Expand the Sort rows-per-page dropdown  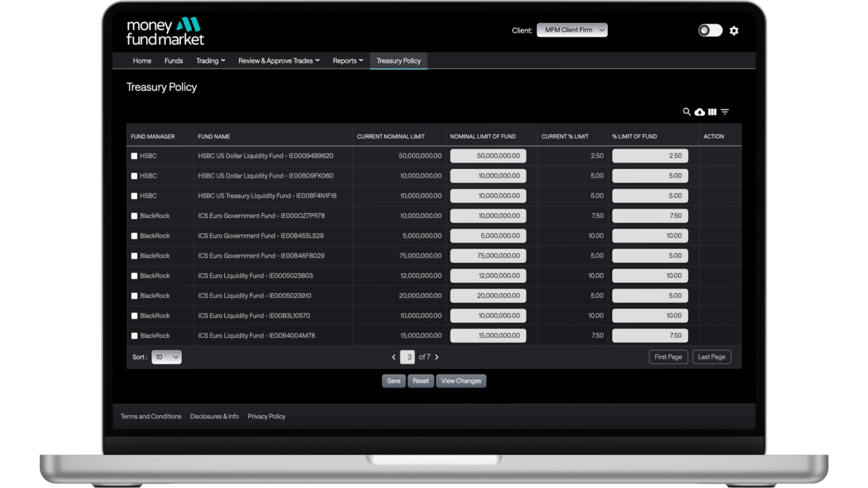166,357
